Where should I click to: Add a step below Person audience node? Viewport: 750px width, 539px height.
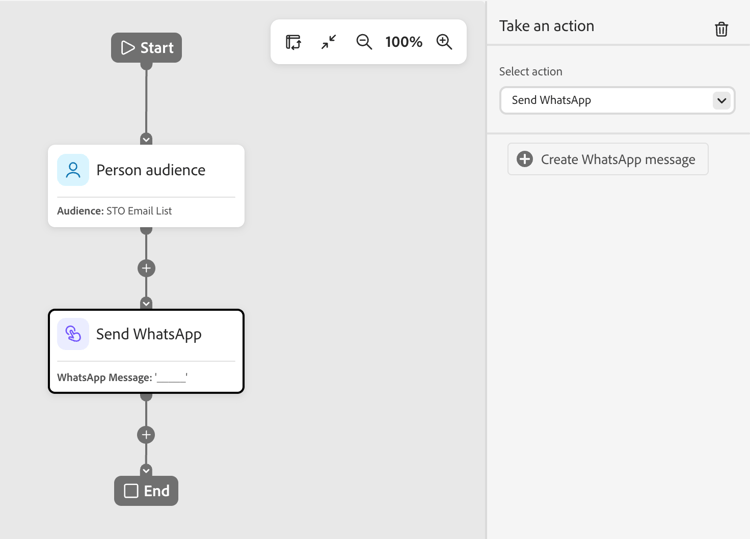(x=146, y=268)
